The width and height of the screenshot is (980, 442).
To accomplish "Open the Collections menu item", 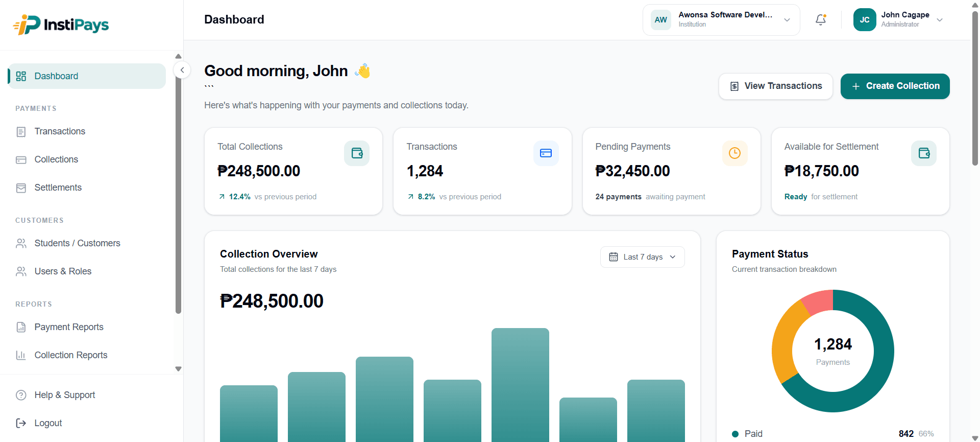I will pyautogui.click(x=87, y=159).
